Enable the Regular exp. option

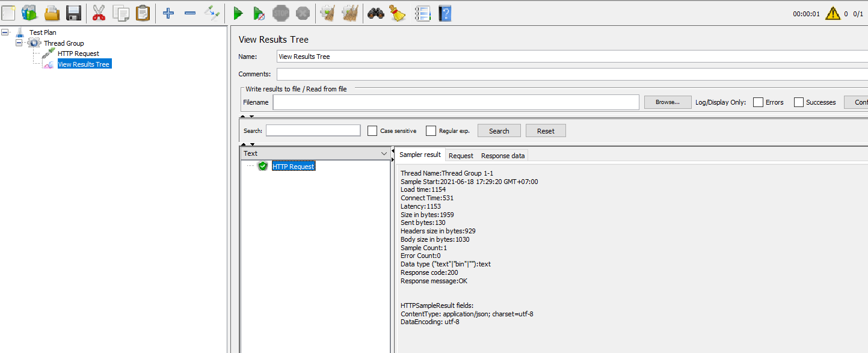(x=431, y=130)
